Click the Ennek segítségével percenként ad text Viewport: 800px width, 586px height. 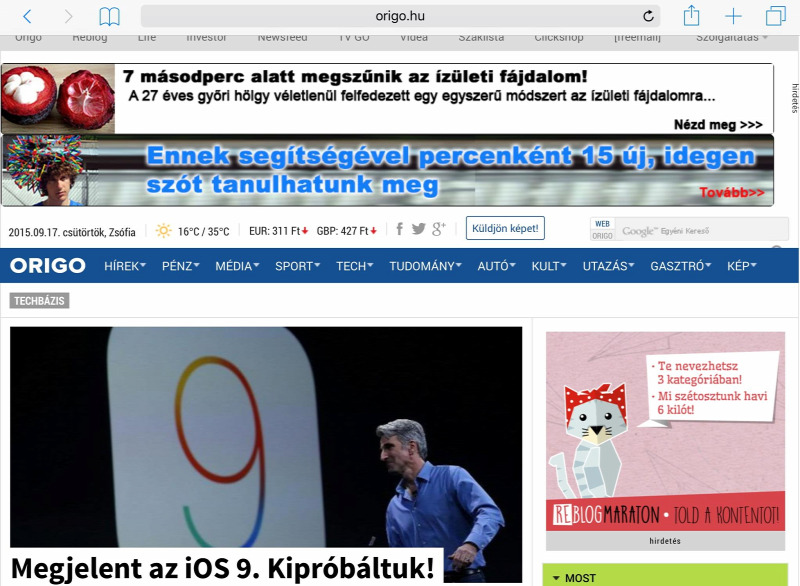click(x=451, y=170)
